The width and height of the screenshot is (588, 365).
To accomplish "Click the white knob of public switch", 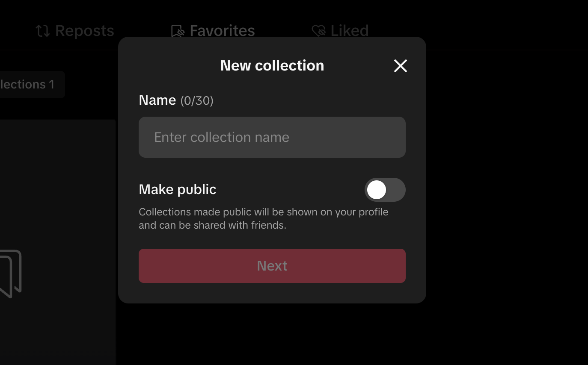I will 377,190.
